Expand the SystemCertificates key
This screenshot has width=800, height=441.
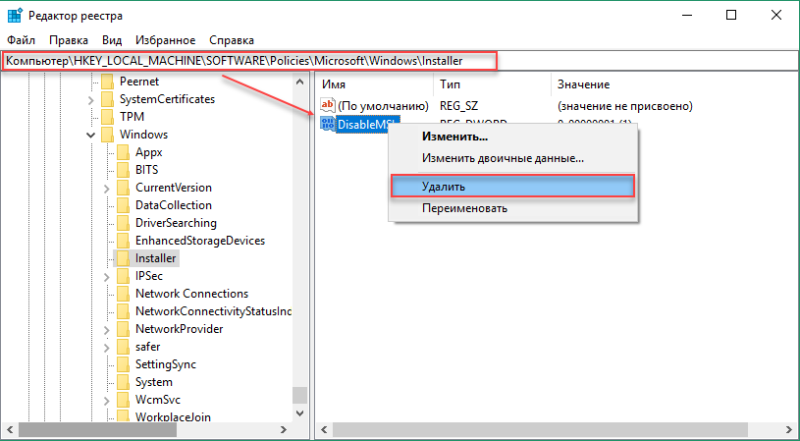tap(91, 100)
